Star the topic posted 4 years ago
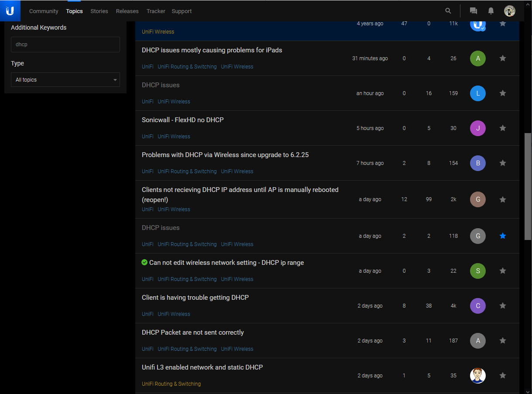This screenshot has width=532, height=394. click(x=503, y=24)
